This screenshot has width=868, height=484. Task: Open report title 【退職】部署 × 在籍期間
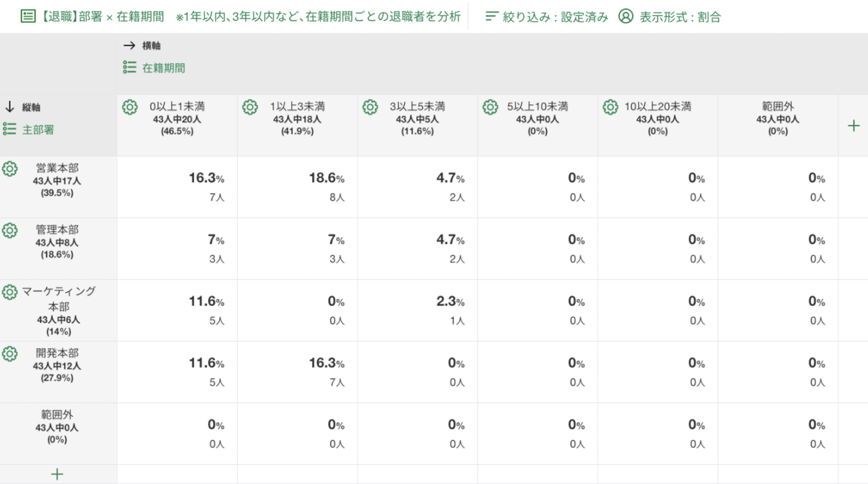point(103,16)
